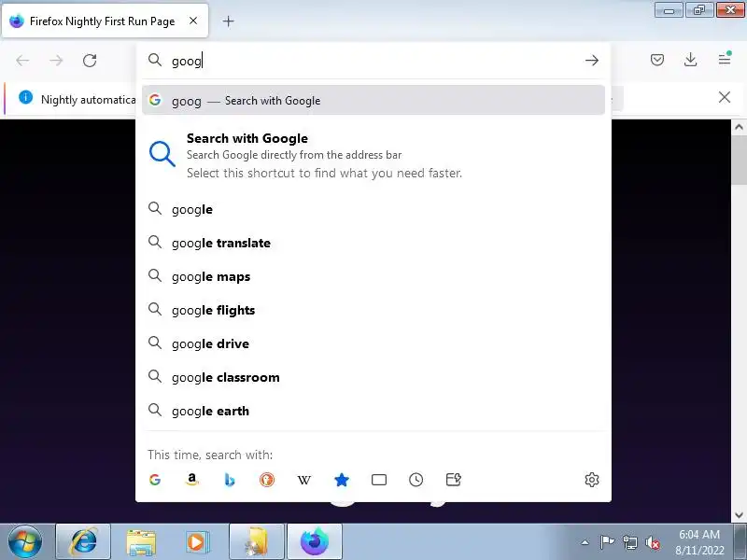This screenshot has width=747, height=560.
Task: Select 'goog — Search with Google' result
Action: pos(373,100)
